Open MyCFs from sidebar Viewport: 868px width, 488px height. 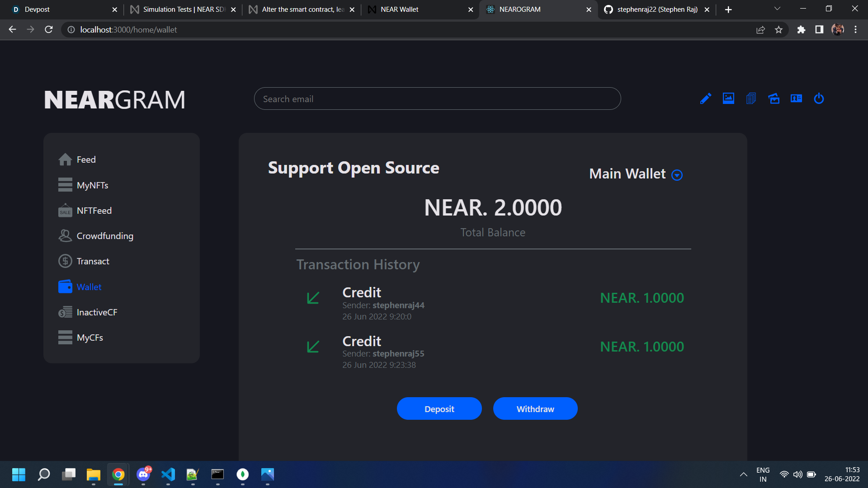pyautogui.click(x=90, y=338)
